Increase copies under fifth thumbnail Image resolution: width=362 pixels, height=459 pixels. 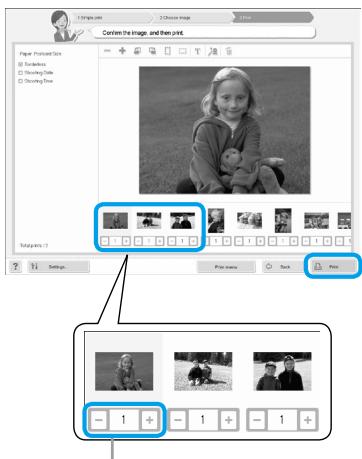[x=260, y=241]
